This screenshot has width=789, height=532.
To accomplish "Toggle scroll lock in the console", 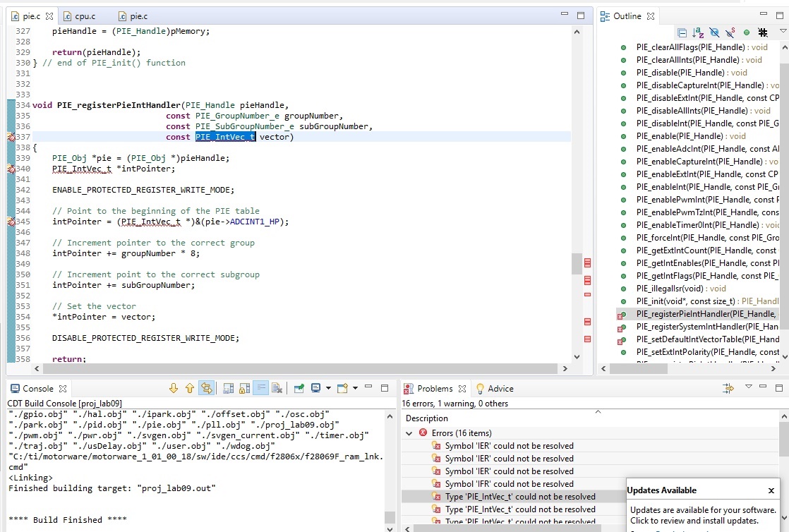I will (x=245, y=387).
